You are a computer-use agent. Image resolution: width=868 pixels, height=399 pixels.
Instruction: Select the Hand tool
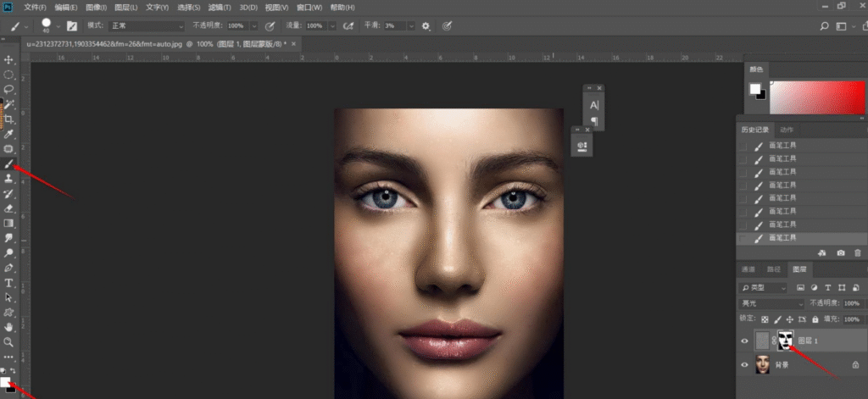click(x=8, y=328)
